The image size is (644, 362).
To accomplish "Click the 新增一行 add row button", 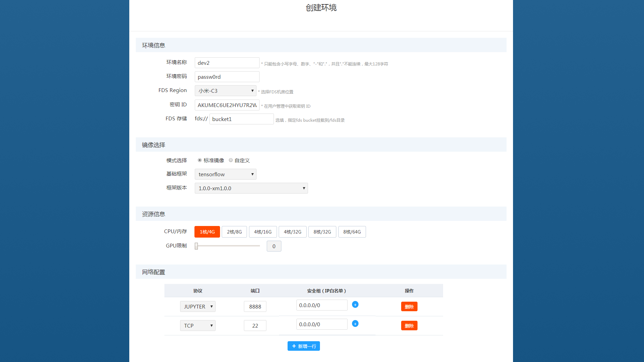I will pos(304,346).
